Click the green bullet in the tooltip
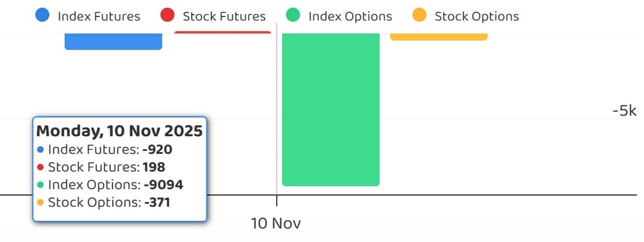The image size is (644, 242). (x=40, y=185)
